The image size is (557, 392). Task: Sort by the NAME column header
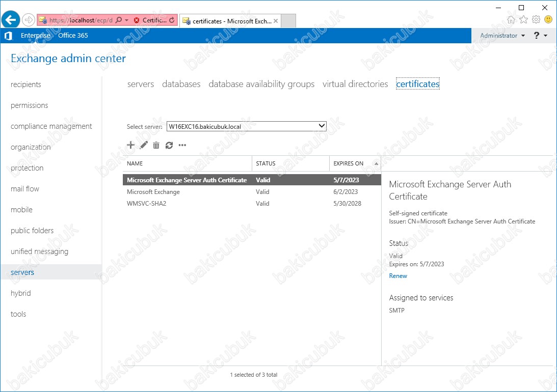[188, 163]
